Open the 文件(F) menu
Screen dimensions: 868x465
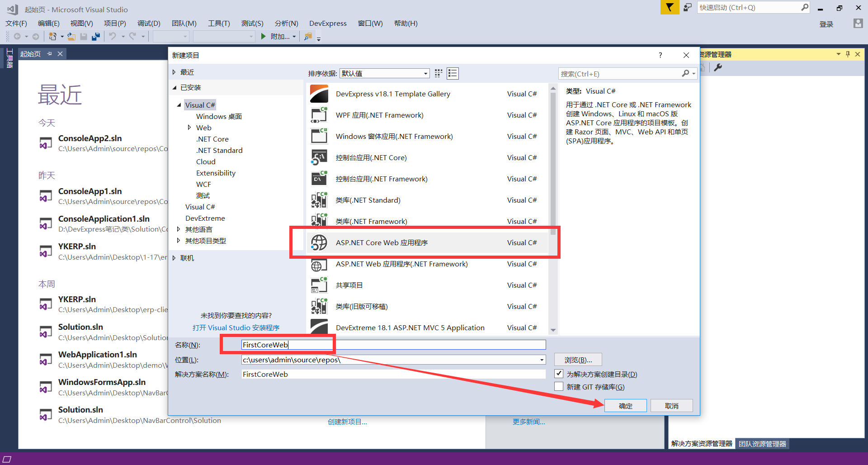click(16, 23)
